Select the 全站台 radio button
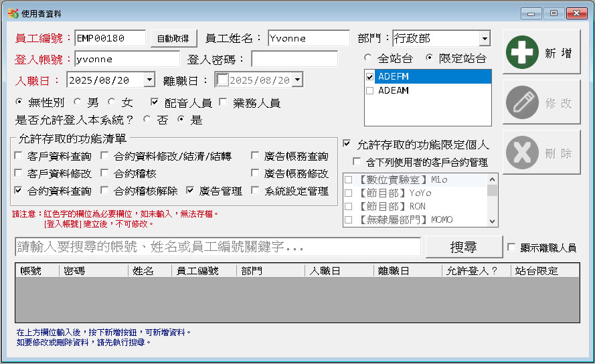595x364 pixels. tap(368, 58)
